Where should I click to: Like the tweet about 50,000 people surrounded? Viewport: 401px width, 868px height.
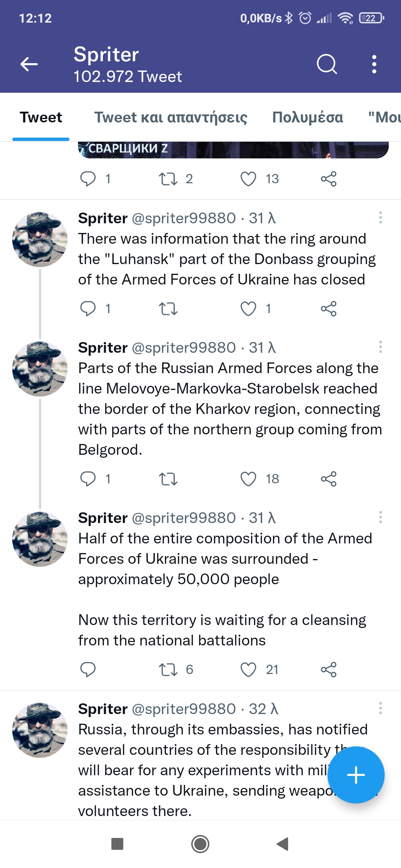tap(248, 670)
